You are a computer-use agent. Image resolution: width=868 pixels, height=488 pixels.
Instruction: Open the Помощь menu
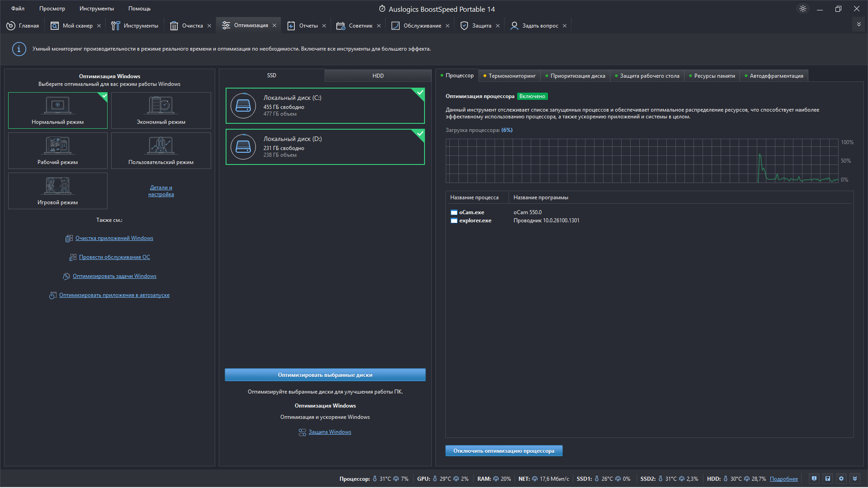click(139, 9)
